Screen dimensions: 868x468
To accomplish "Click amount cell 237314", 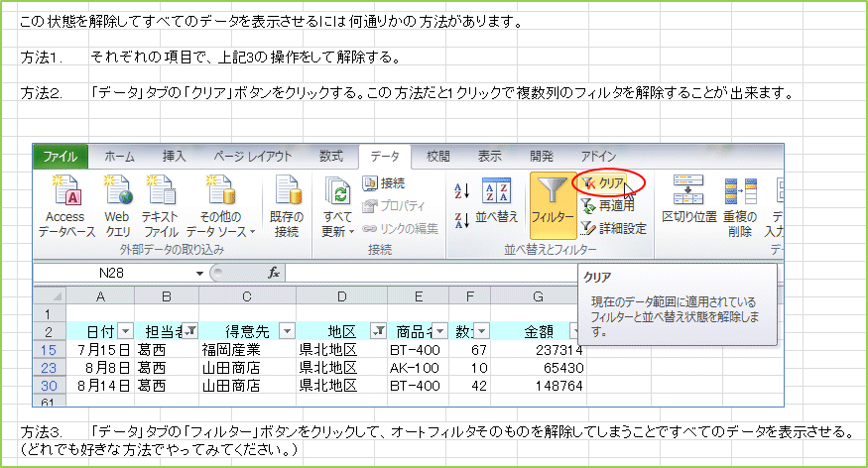I will click(538, 350).
